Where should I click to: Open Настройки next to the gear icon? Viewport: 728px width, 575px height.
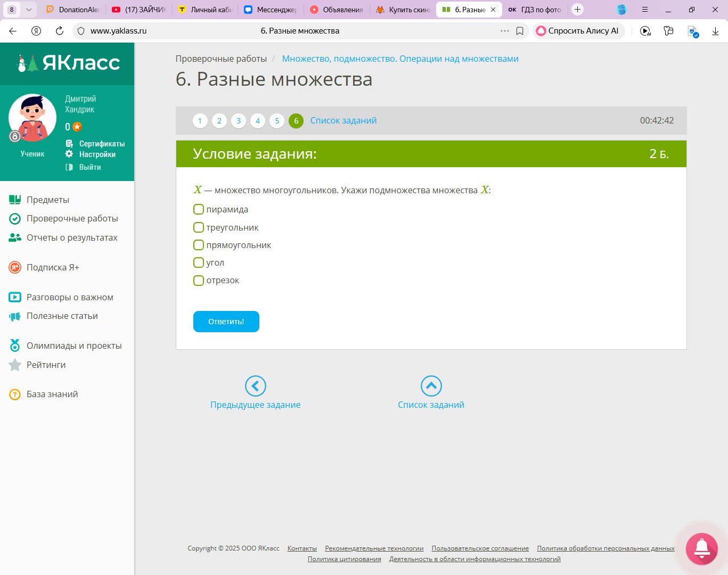click(97, 154)
